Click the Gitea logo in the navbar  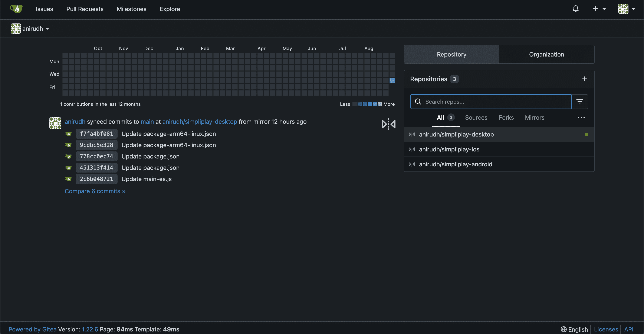[16, 9]
